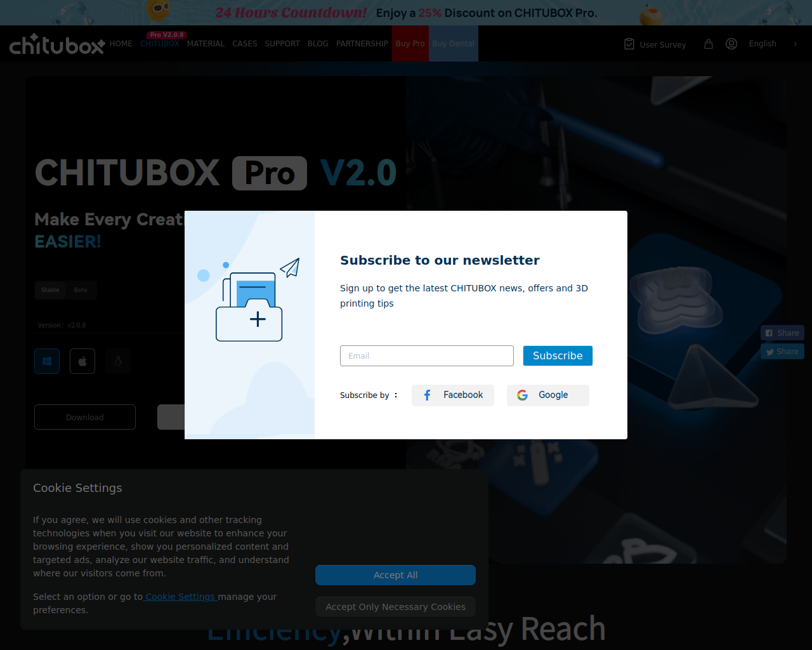Select the Linux platform icon
This screenshot has height=650, width=812.
pos(118,361)
